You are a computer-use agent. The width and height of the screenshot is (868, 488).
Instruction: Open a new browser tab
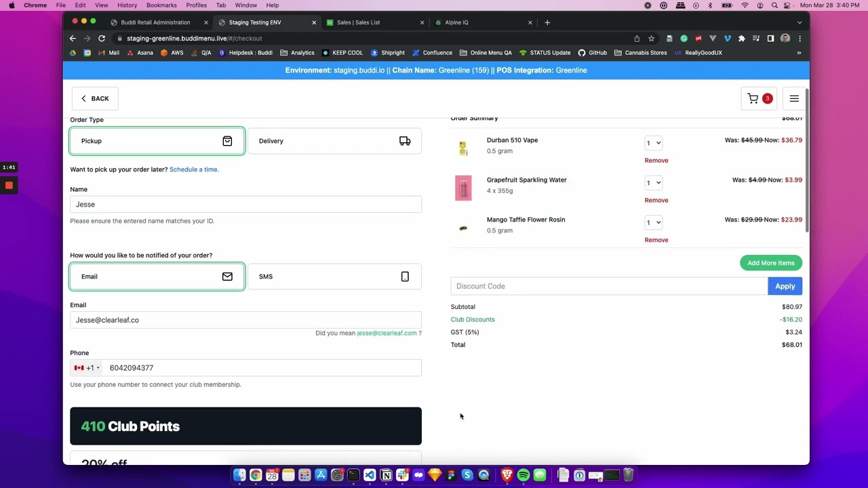tap(547, 22)
